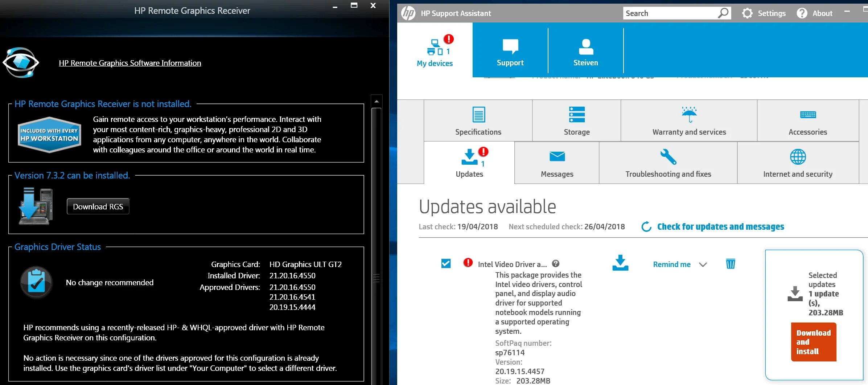Click the Download and install button
Image resolution: width=868 pixels, height=385 pixels.
tap(814, 342)
